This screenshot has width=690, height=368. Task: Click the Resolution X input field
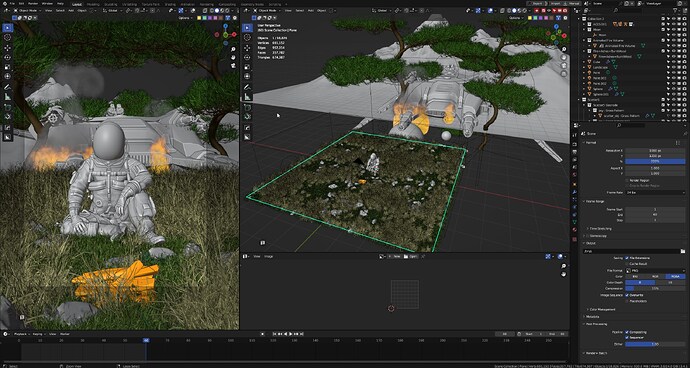[655, 151]
